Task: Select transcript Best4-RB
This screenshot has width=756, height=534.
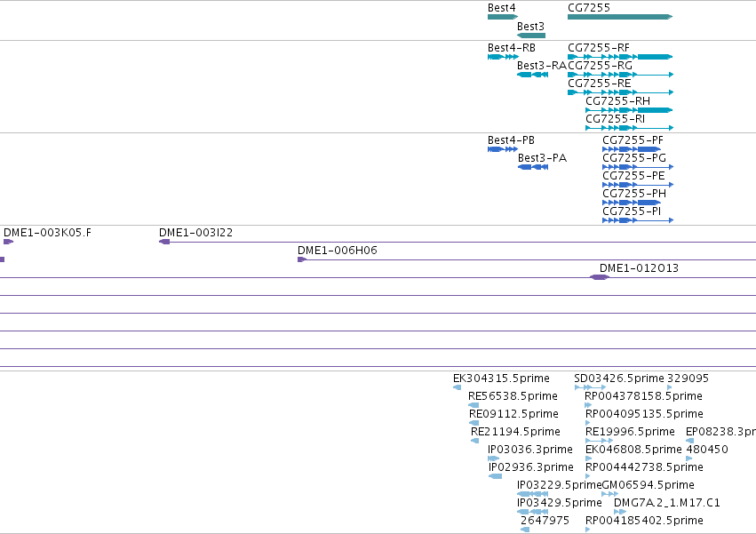Action: (x=504, y=57)
